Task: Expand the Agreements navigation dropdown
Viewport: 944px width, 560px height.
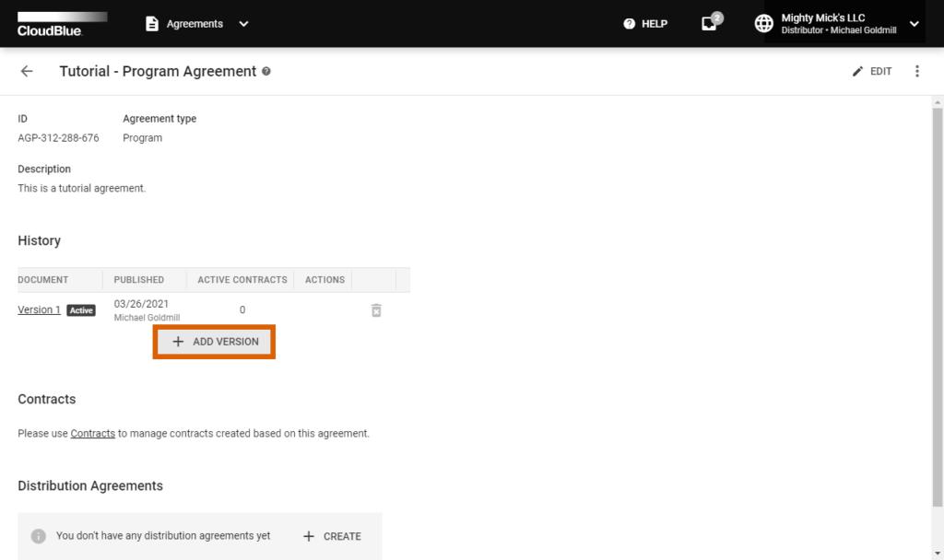Action: pos(242,25)
